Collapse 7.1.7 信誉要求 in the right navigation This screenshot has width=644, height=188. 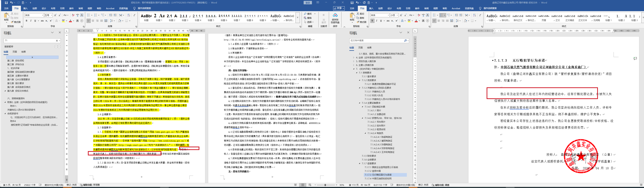pos(359,164)
